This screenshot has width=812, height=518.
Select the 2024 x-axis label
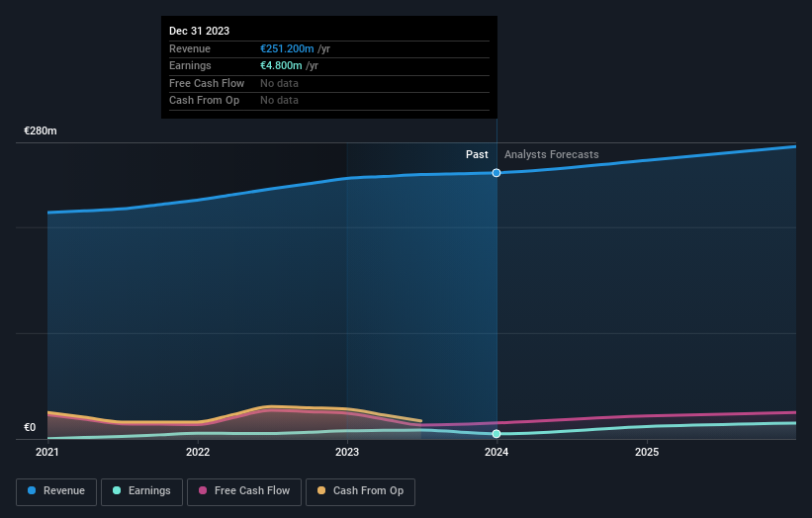point(496,452)
